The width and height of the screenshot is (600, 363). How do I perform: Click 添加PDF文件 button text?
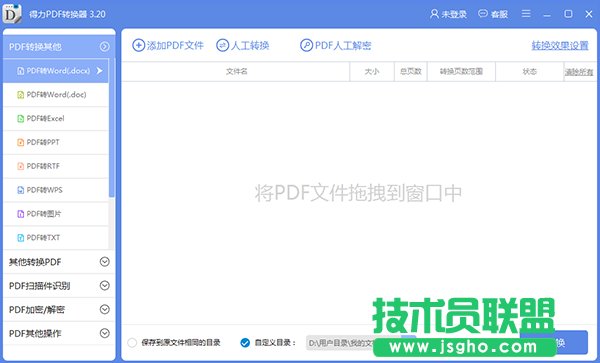tap(175, 46)
